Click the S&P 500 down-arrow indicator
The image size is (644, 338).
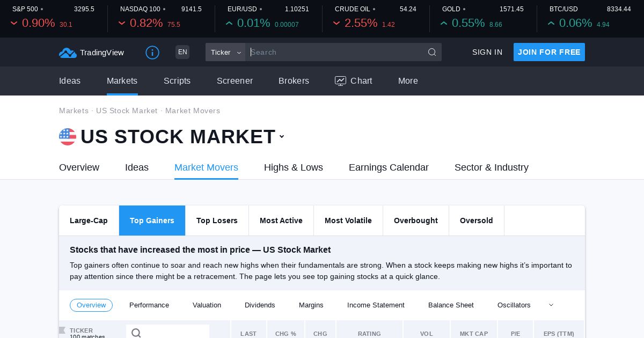pyautogui.click(x=14, y=24)
